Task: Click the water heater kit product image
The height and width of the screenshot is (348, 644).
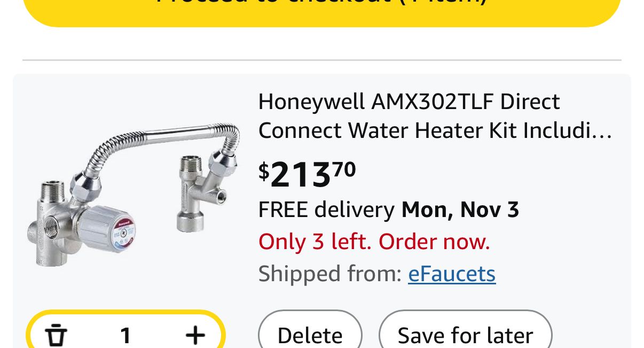Action: click(133, 195)
